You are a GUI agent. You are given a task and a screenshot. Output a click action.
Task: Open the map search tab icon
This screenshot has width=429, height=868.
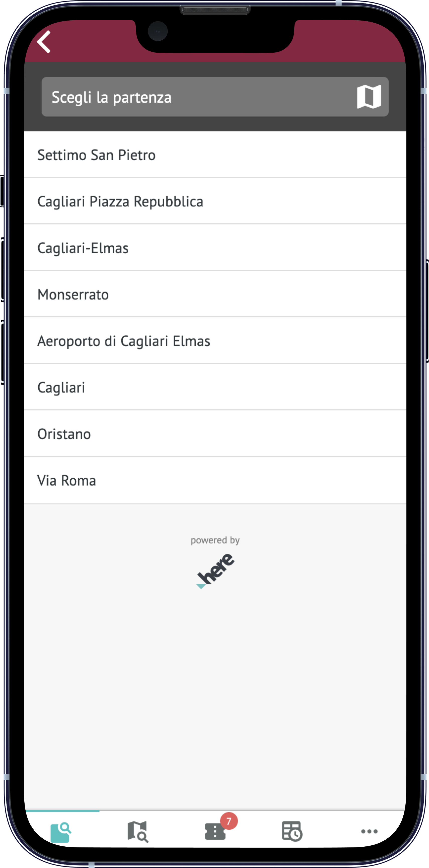[x=138, y=832]
